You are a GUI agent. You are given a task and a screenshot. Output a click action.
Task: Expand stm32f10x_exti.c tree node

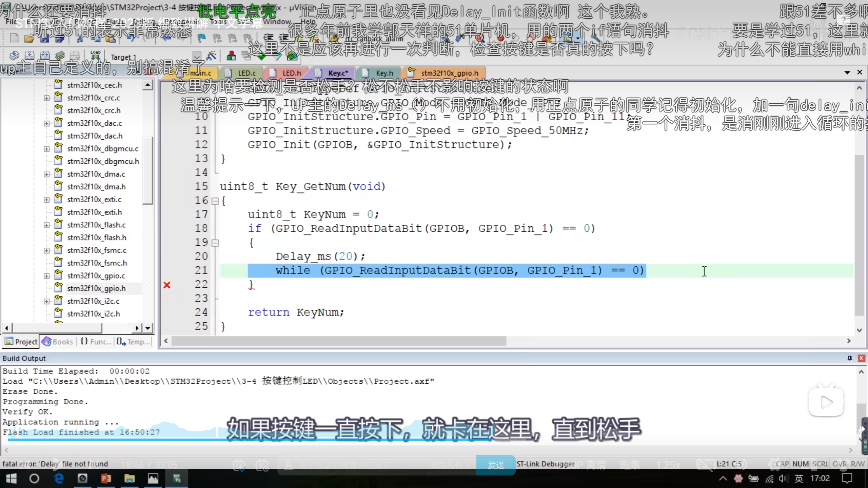click(46, 200)
